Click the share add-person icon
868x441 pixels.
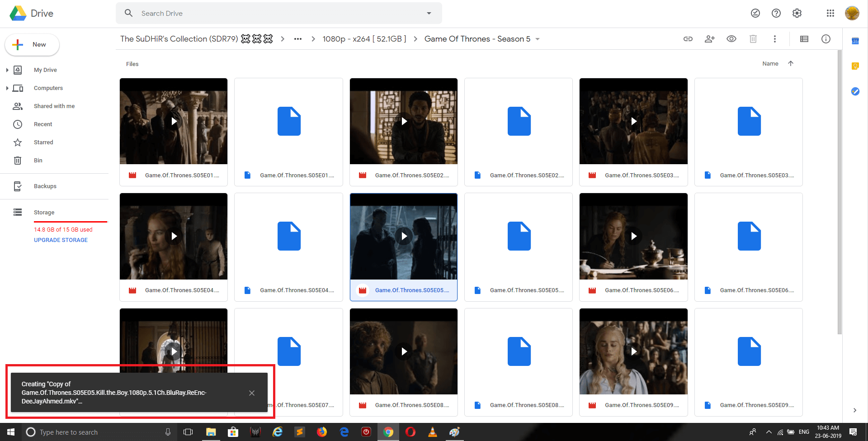click(710, 39)
